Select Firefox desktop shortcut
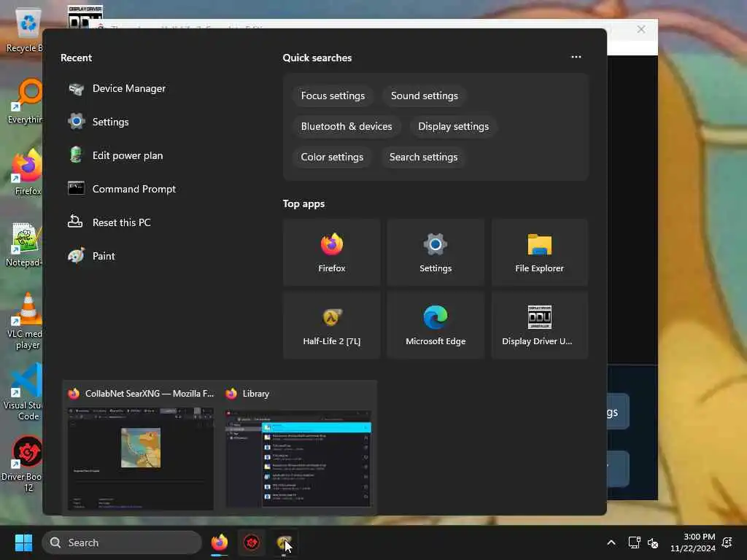The width and height of the screenshot is (747, 560). (x=28, y=172)
